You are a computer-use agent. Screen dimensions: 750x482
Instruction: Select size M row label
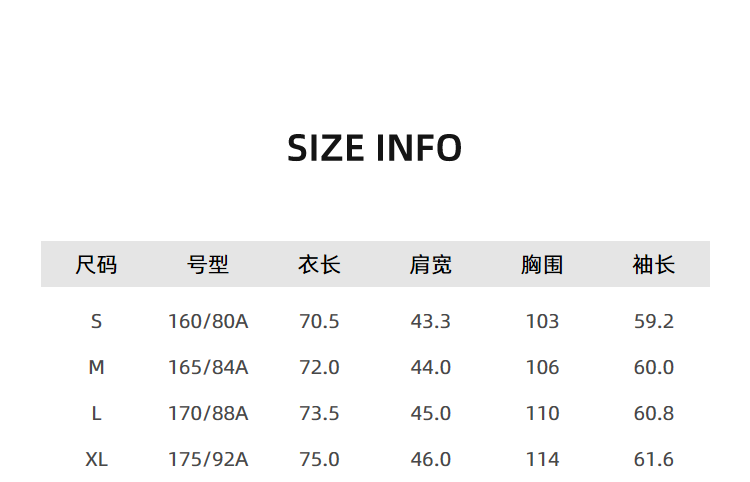[96, 367]
